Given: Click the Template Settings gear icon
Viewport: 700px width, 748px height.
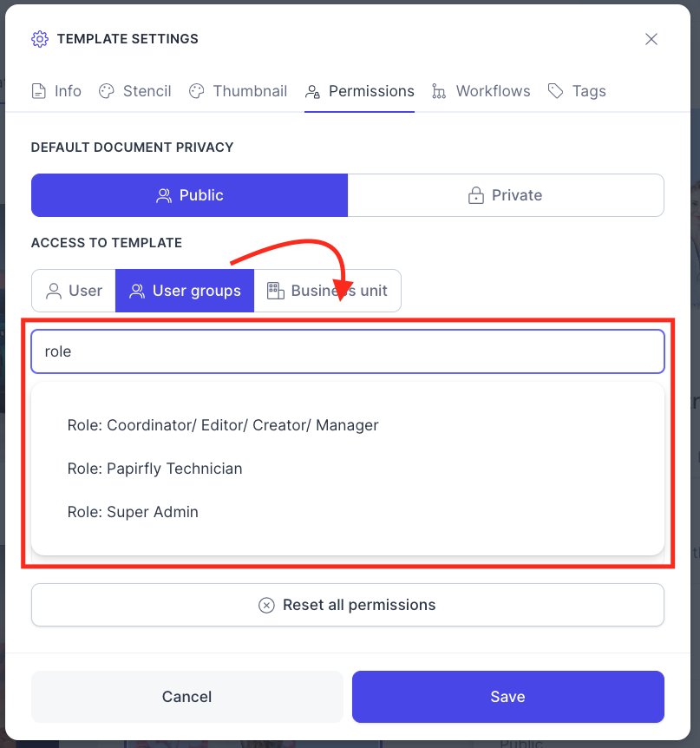Looking at the screenshot, I should (x=40, y=39).
